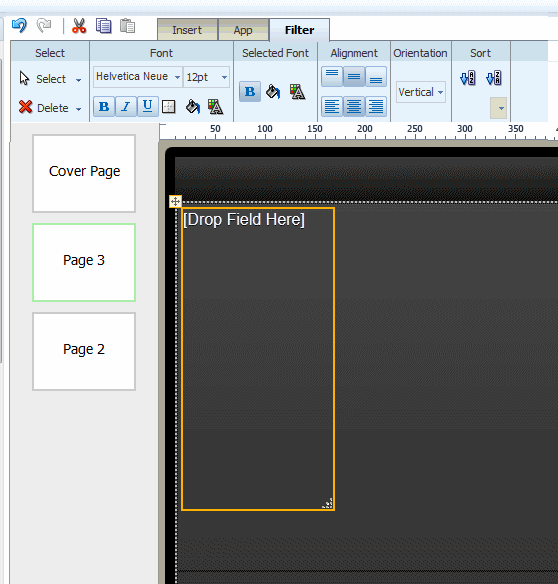This screenshot has height=584, width=558.
Task: Toggle Underline formatting
Action: click(148, 107)
